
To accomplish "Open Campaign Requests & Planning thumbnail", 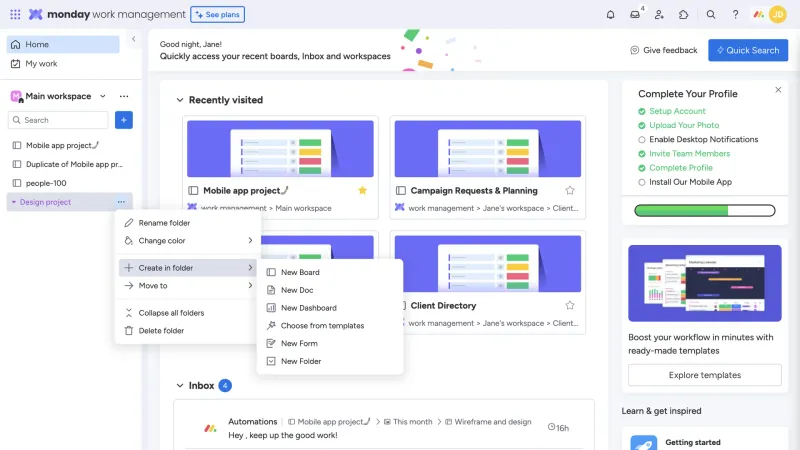I will click(x=488, y=149).
